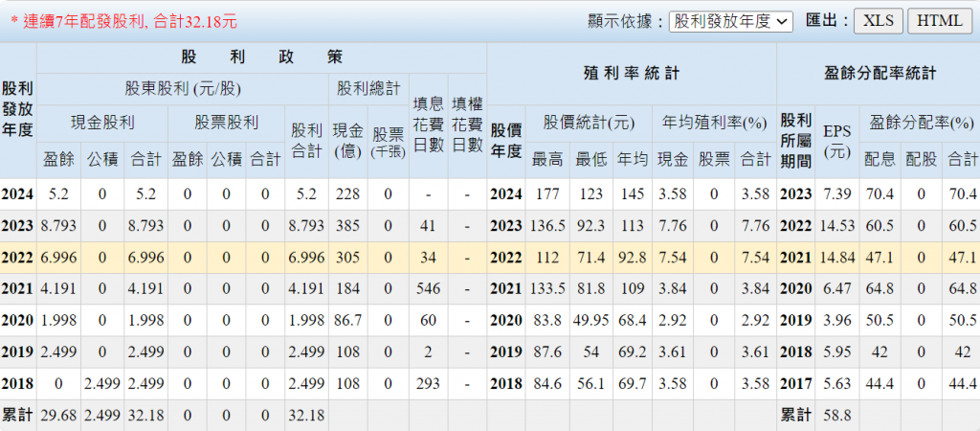Click the XLS export button

coord(877,20)
